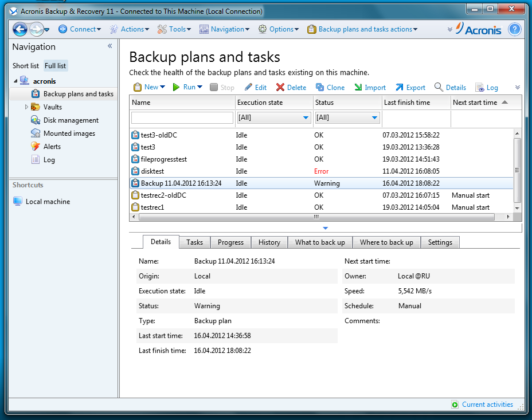Select the test3 plan row
This screenshot has height=420, width=532.
(321, 147)
